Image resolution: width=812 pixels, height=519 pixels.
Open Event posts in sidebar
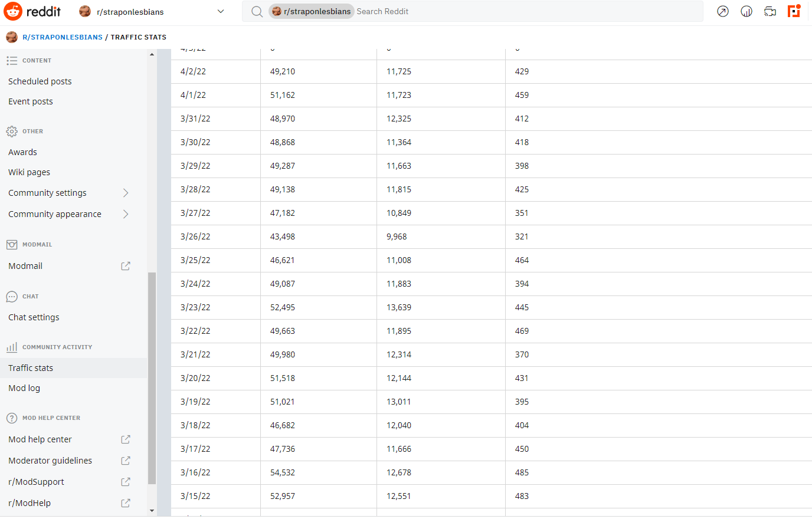(x=31, y=101)
